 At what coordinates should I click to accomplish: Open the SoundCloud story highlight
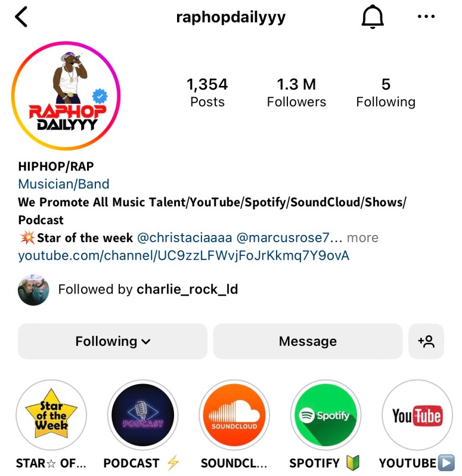[x=234, y=415]
